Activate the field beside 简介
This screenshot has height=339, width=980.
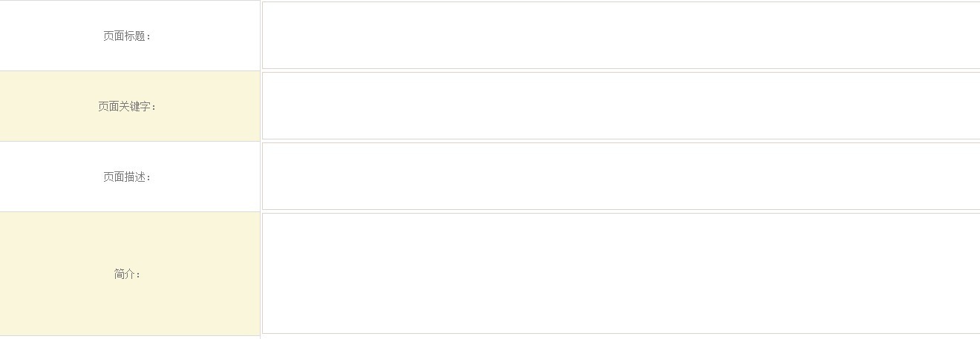click(621, 273)
